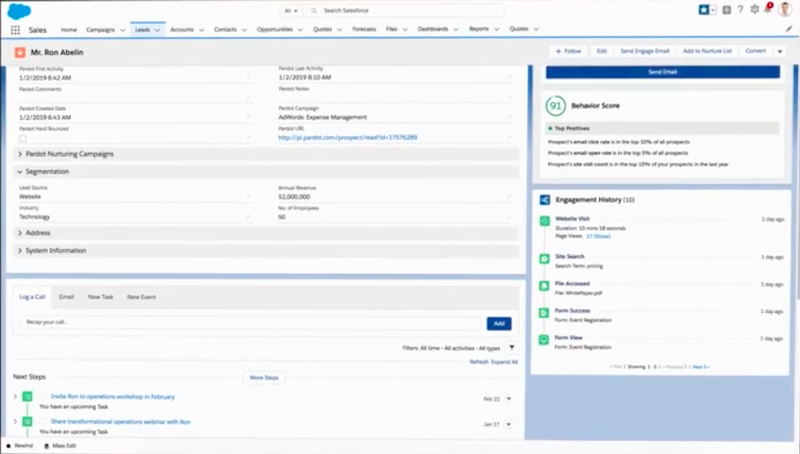
Task: Click the Add button for call recap
Action: coord(499,323)
